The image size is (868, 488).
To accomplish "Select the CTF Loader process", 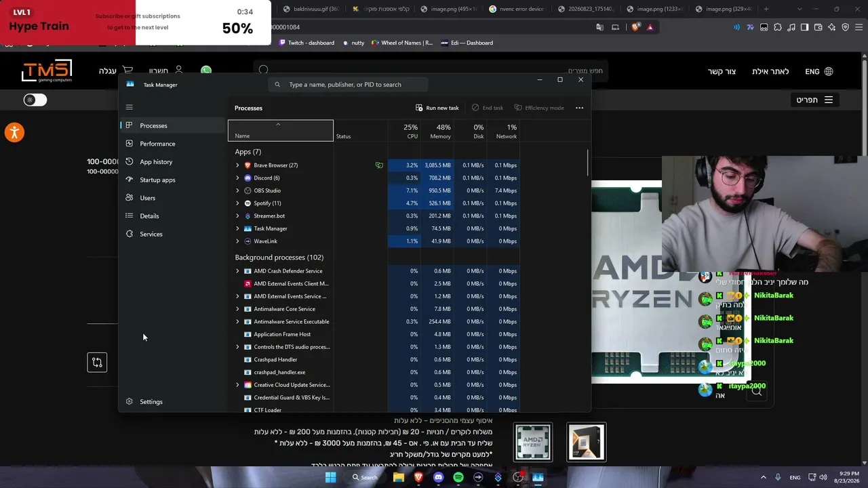I will (374, 410).
